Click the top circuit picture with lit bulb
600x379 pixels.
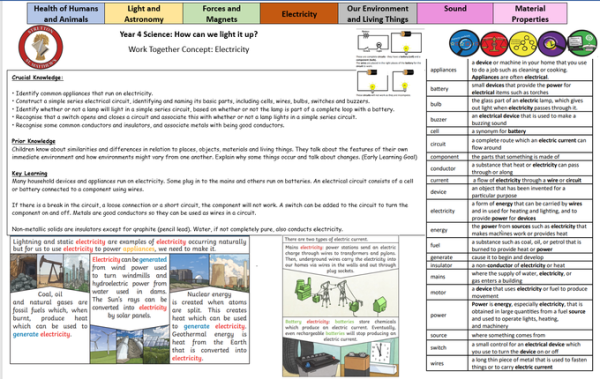tap(406, 42)
